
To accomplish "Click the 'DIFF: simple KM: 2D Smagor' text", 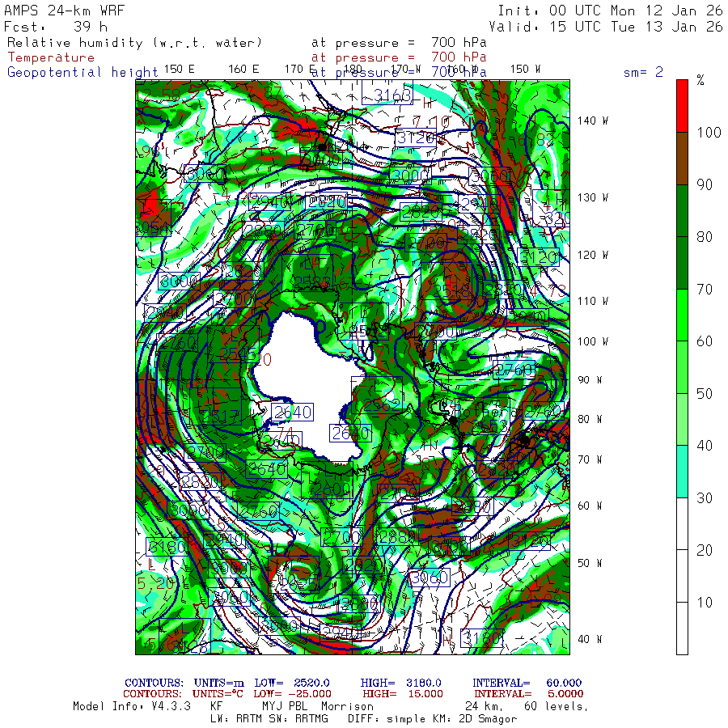I will click(432, 719).
